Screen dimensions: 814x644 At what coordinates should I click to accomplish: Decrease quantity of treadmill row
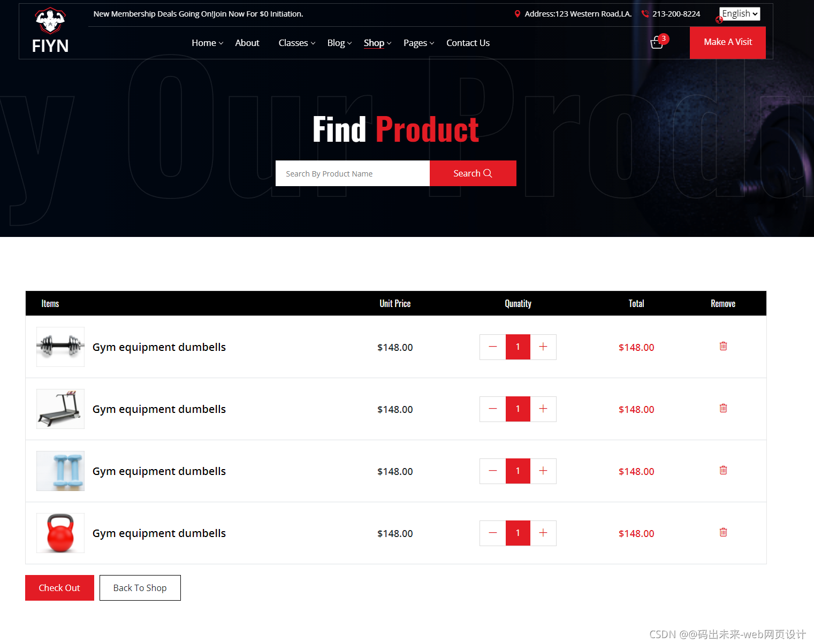[493, 409]
